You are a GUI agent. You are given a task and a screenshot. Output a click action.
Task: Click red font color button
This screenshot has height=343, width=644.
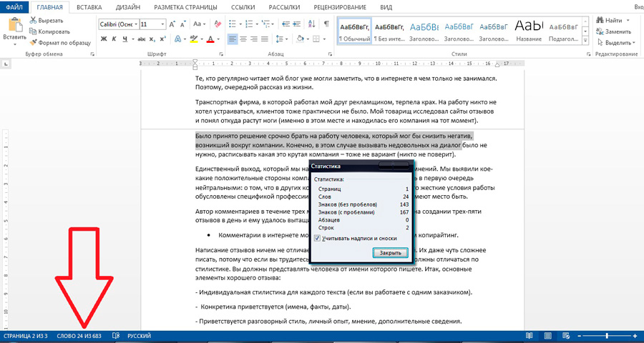point(210,39)
